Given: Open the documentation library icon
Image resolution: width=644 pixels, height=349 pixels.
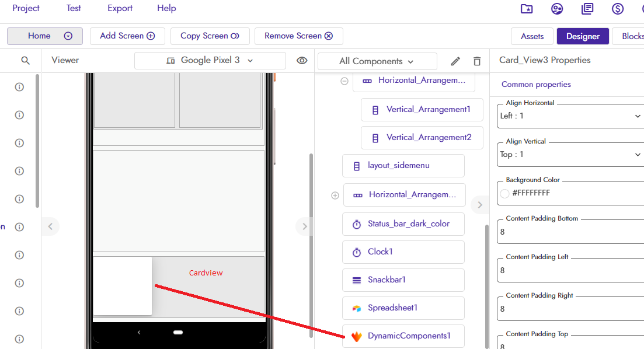Looking at the screenshot, I should point(587,9).
